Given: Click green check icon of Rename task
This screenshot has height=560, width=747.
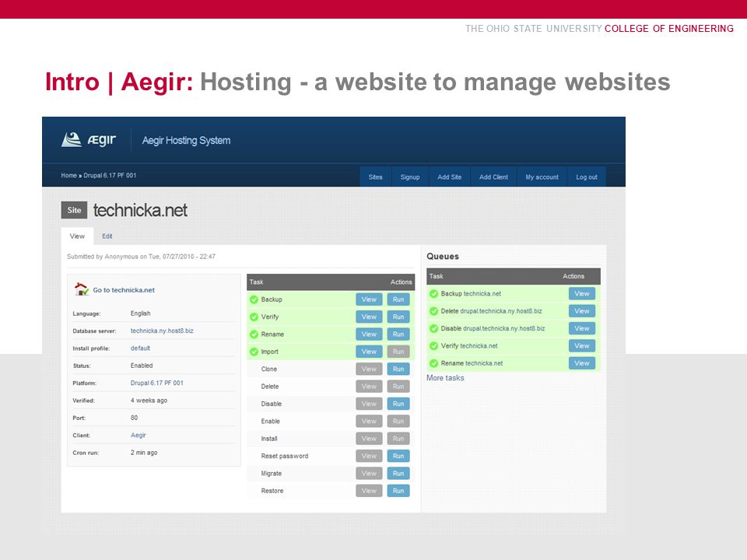Looking at the screenshot, I should [x=254, y=334].
